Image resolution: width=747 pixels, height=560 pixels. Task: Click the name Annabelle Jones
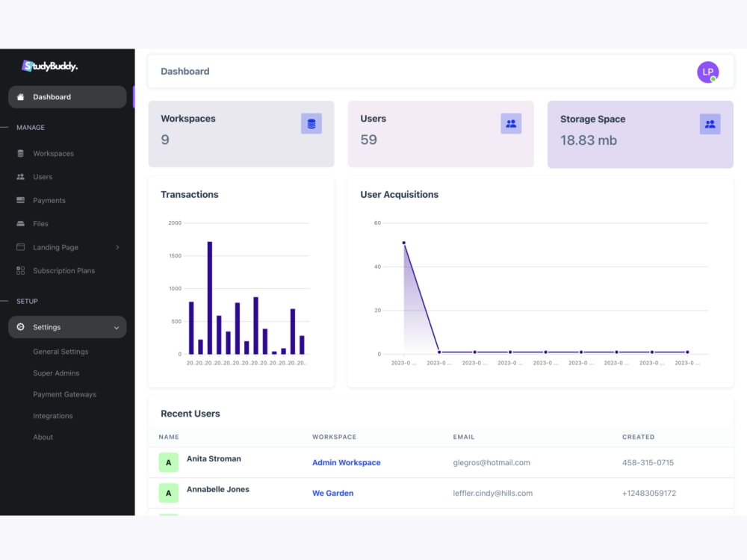click(217, 489)
